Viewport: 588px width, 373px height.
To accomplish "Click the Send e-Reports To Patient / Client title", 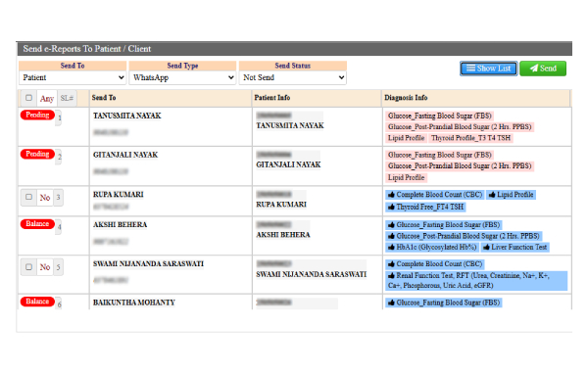I will coord(87,49).
